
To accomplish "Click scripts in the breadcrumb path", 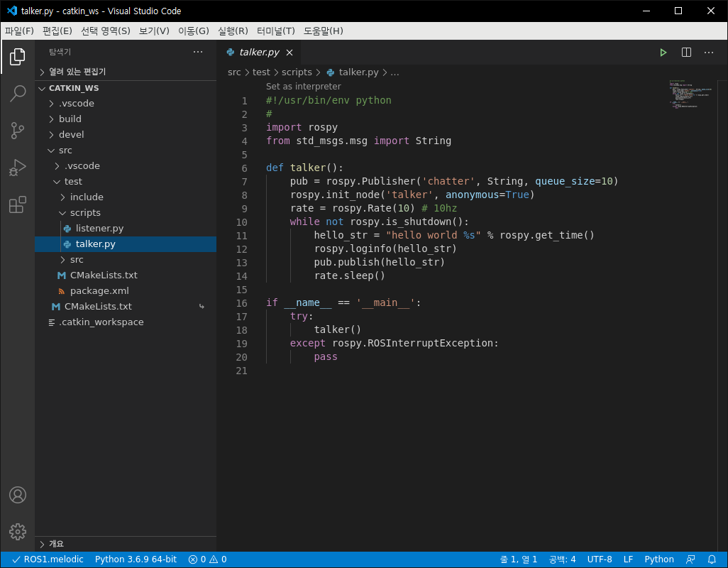I will click(x=297, y=72).
